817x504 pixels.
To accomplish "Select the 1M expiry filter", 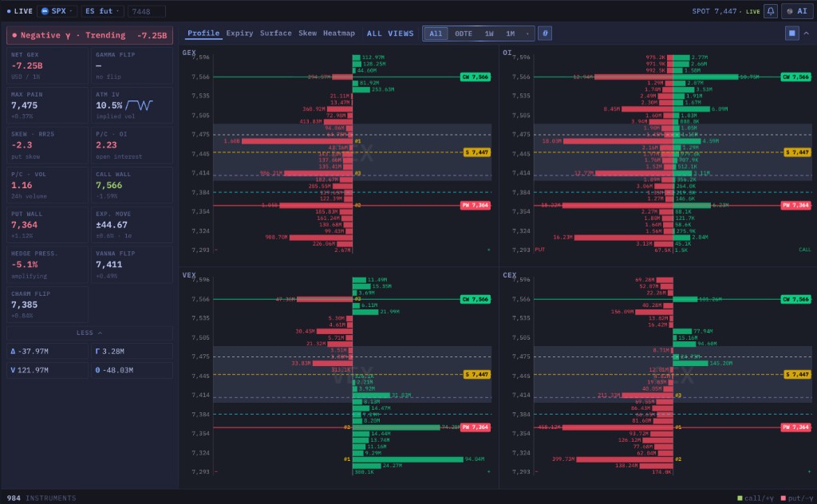I will click(510, 33).
